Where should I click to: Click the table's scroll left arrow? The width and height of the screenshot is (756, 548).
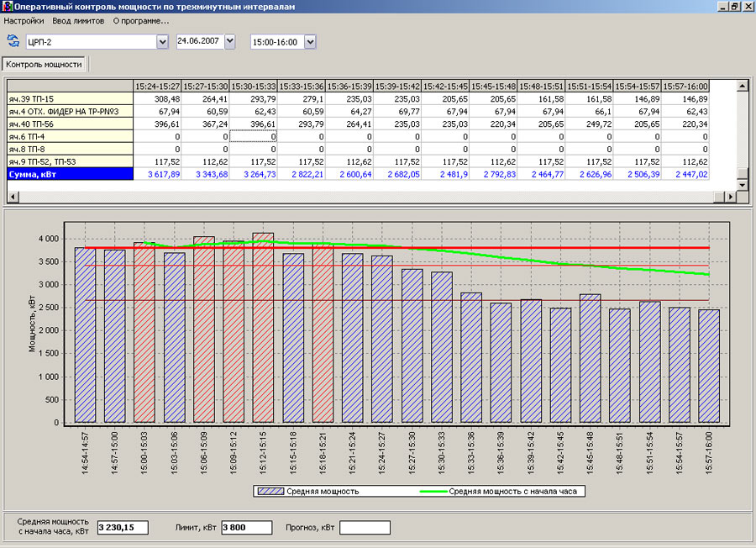[x=12, y=197]
